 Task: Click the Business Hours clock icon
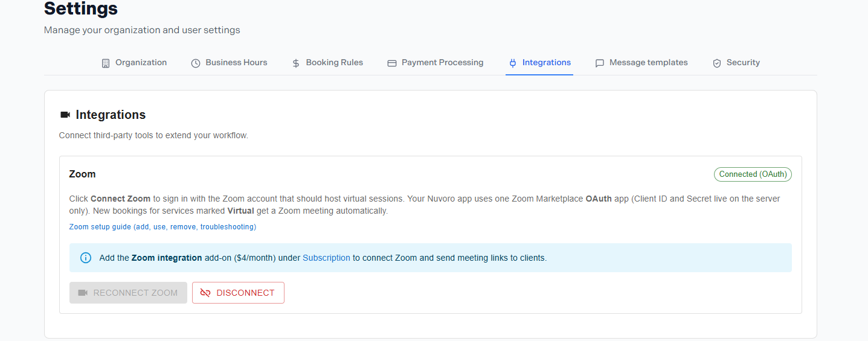tap(196, 63)
